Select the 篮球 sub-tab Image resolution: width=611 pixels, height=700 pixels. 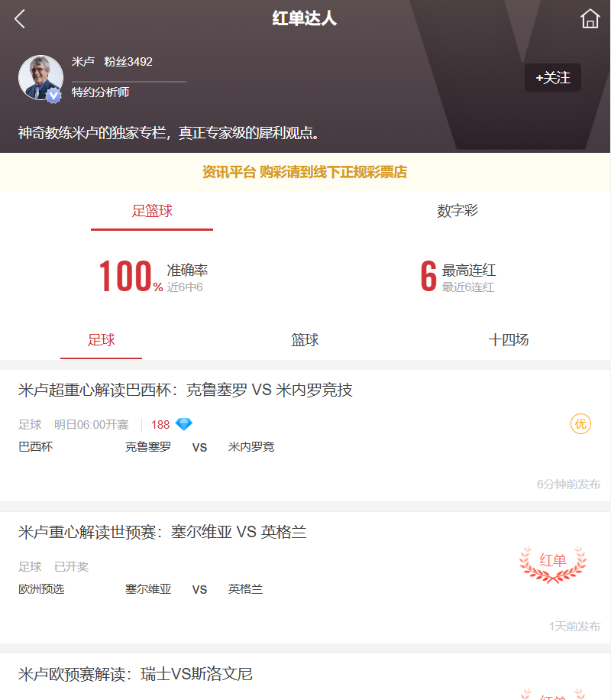[305, 340]
